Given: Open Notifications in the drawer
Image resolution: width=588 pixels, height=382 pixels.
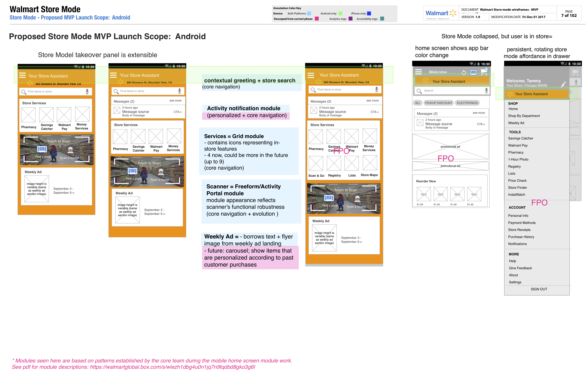Looking at the screenshot, I should [x=517, y=244].
